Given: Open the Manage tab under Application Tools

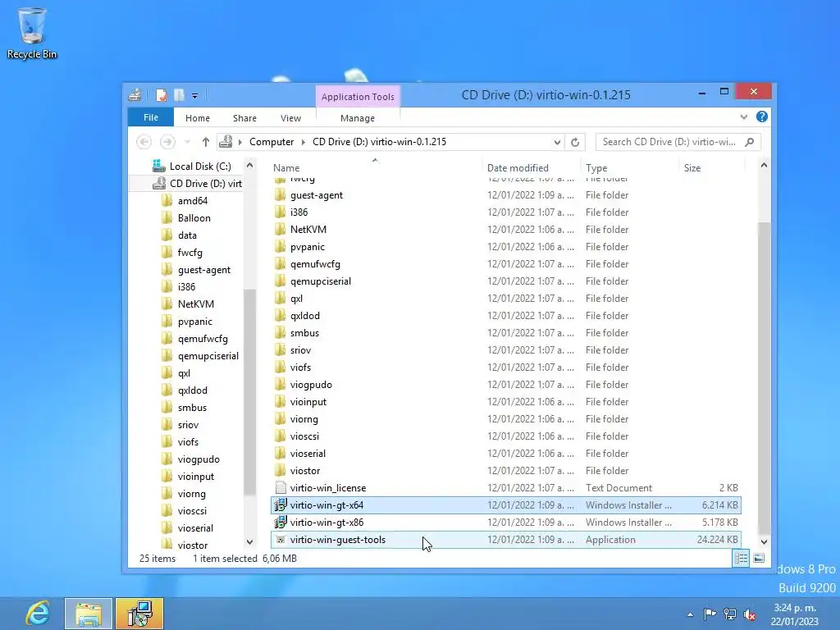Looking at the screenshot, I should [358, 118].
